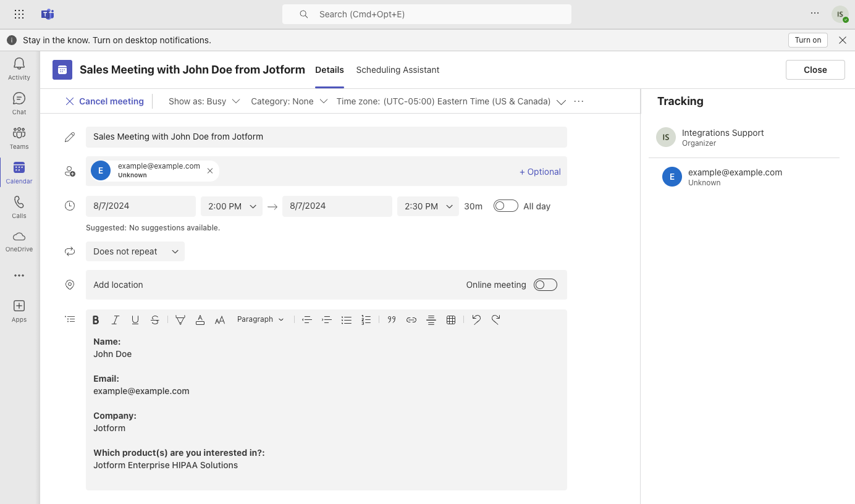
Task: Show more apps via sidebar ellipsis
Action: (19, 275)
